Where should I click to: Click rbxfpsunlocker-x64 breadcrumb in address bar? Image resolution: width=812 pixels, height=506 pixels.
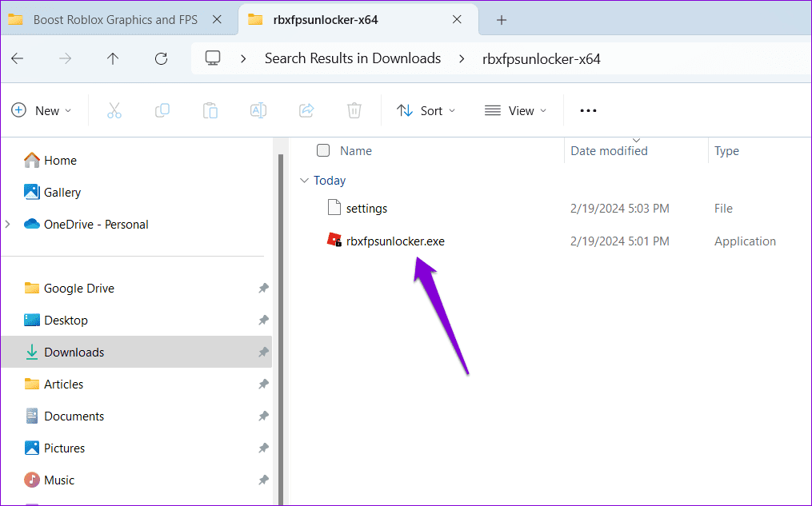[x=541, y=59]
